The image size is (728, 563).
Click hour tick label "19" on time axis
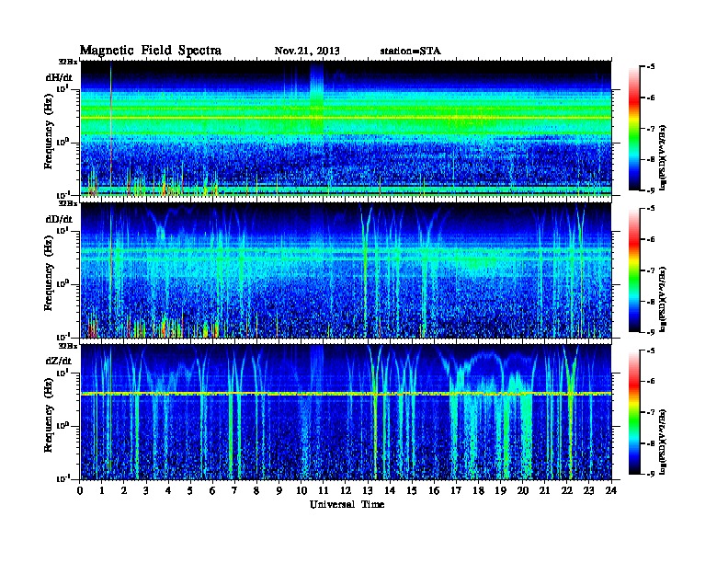(500, 491)
